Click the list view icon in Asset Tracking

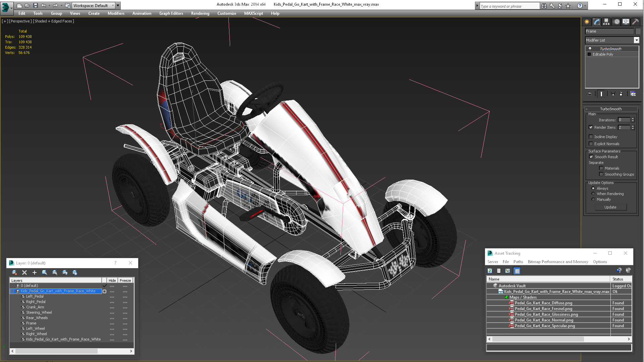click(499, 271)
